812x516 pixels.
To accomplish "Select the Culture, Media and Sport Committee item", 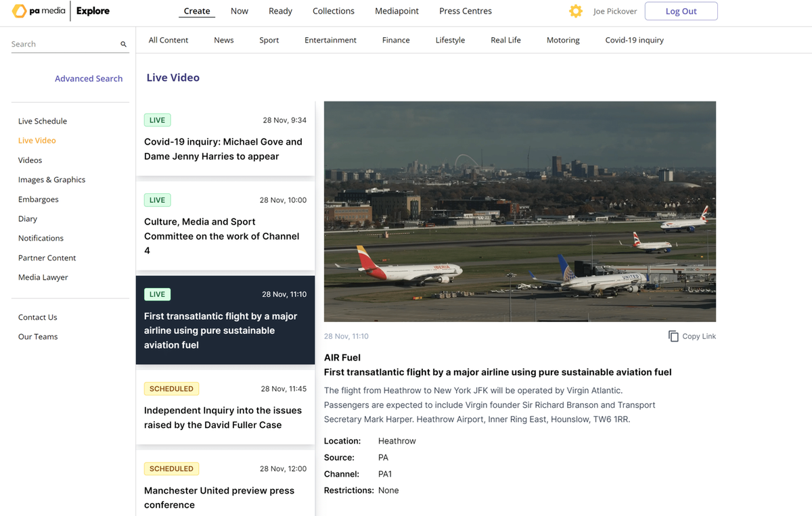I will pos(225,226).
